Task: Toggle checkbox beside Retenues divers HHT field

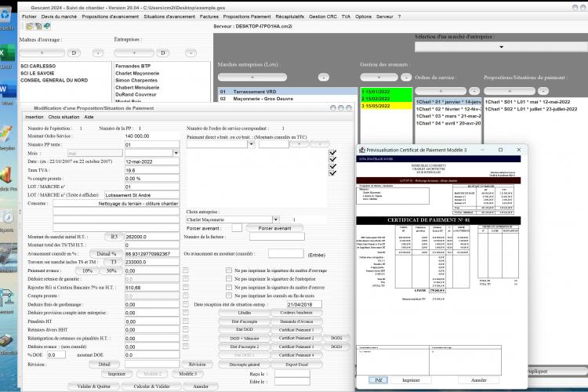Action: [186, 329]
